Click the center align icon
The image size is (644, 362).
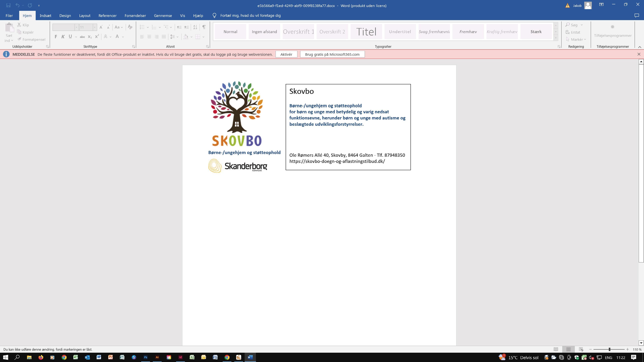(149, 37)
